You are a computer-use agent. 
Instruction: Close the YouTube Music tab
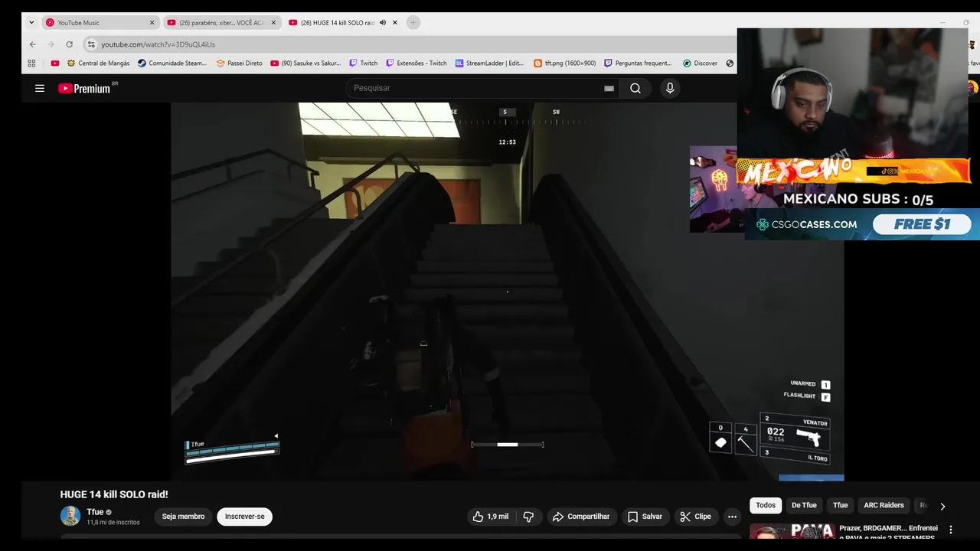tap(152, 22)
